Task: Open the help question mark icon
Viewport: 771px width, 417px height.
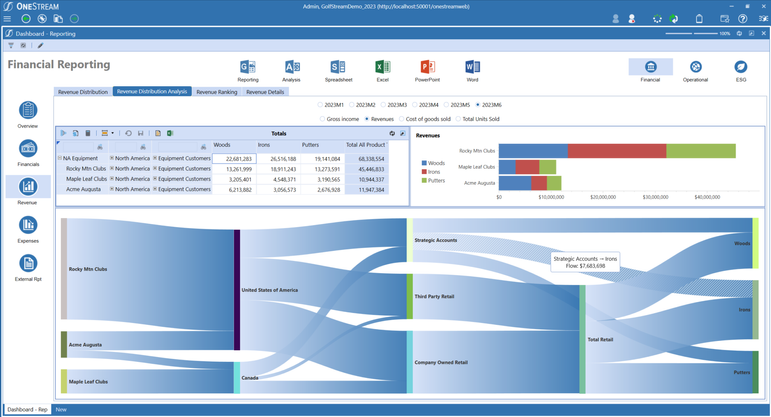Action: (742, 19)
